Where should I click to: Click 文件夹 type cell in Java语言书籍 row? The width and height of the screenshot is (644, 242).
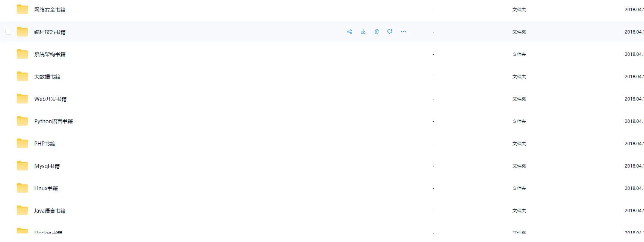[519, 211]
